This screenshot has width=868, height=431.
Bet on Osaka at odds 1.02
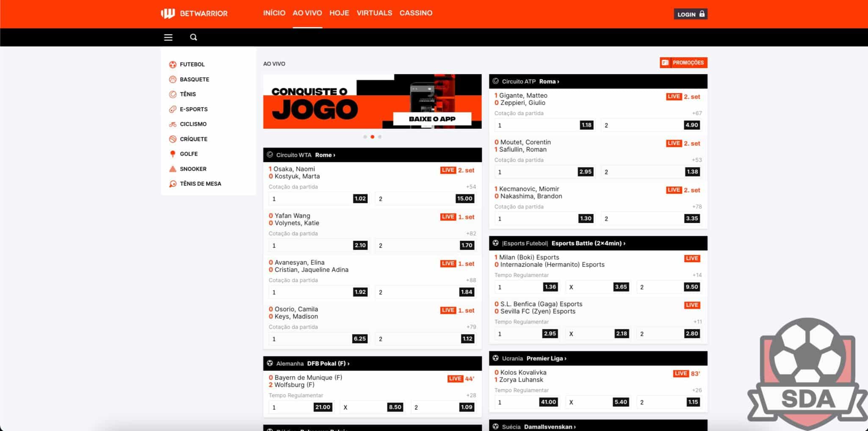pyautogui.click(x=319, y=199)
